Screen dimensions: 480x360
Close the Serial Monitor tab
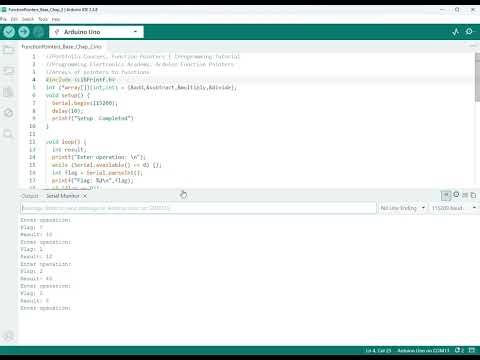point(85,196)
